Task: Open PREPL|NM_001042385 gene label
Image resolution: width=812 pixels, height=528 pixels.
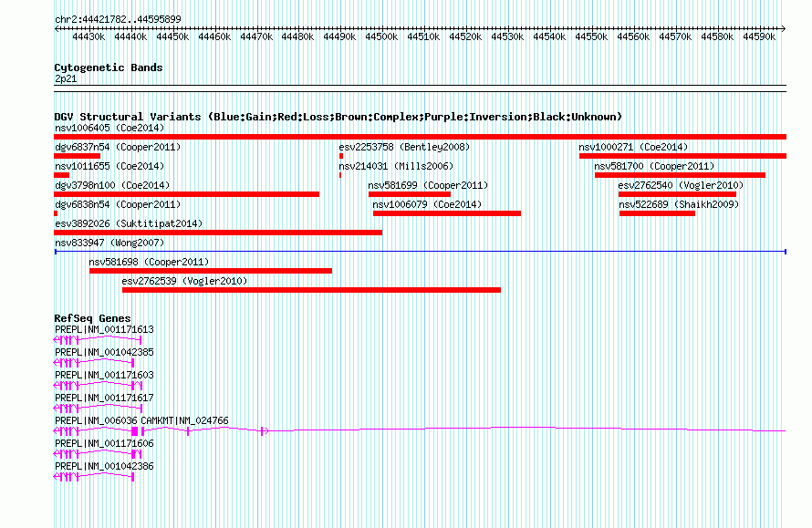Action: tap(104, 353)
